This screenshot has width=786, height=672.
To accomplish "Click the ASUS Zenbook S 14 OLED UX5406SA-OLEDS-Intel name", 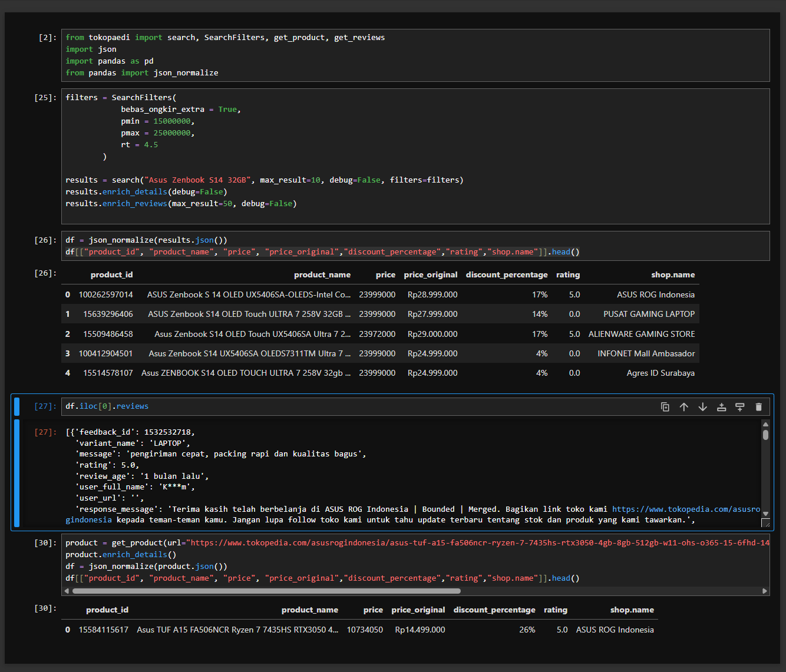I will coord(249,294).
